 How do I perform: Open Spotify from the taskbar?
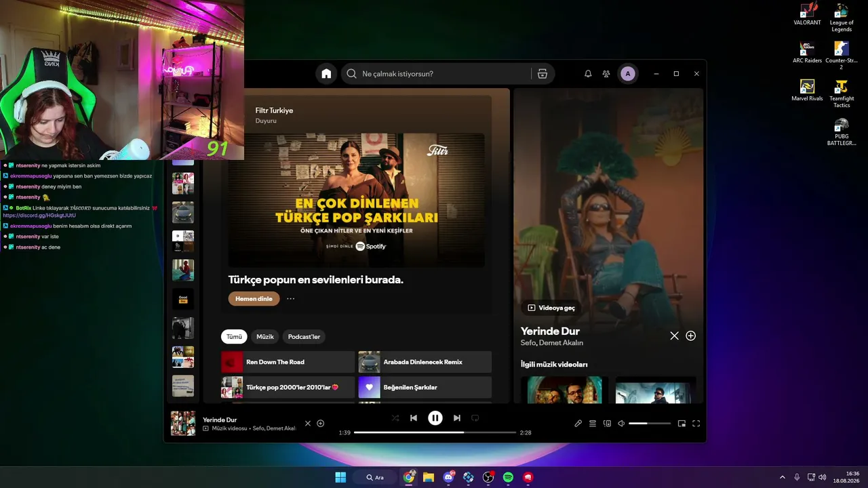click(508, 477)
